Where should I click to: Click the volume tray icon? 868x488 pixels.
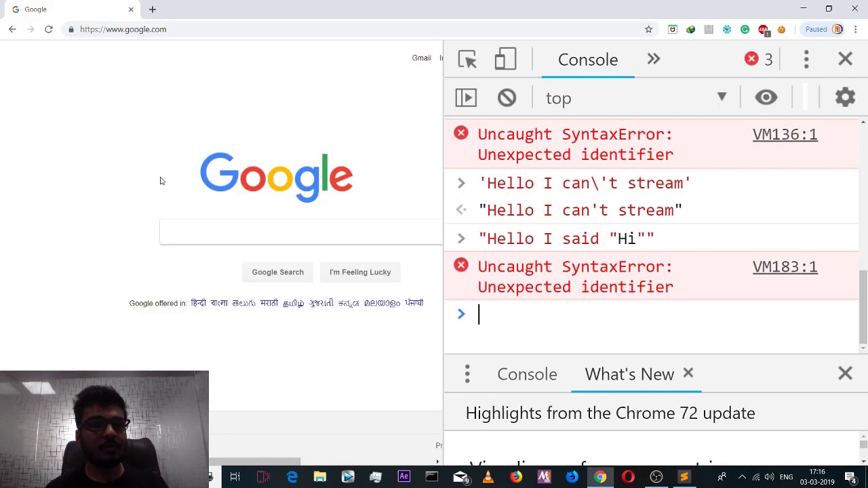click(x=770, y=476)
